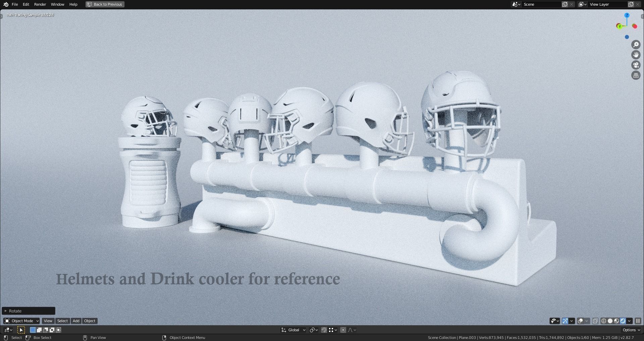Open the overlays options dropdown arrow

[587, 321]
